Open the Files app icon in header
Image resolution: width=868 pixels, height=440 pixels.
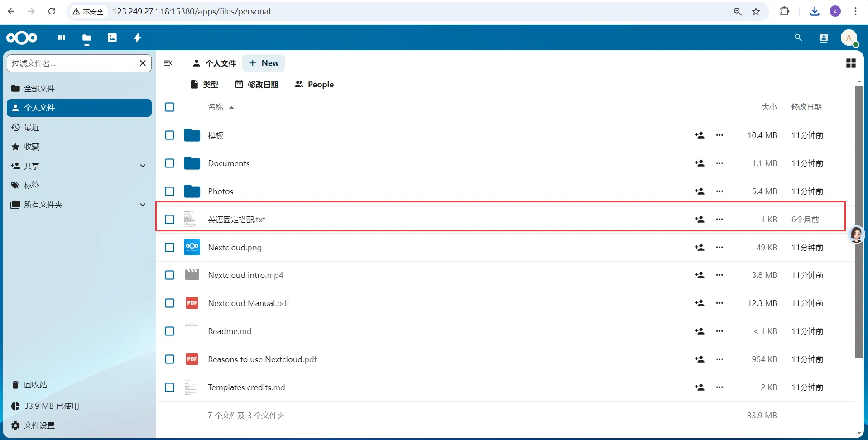(x=86, y=38)
